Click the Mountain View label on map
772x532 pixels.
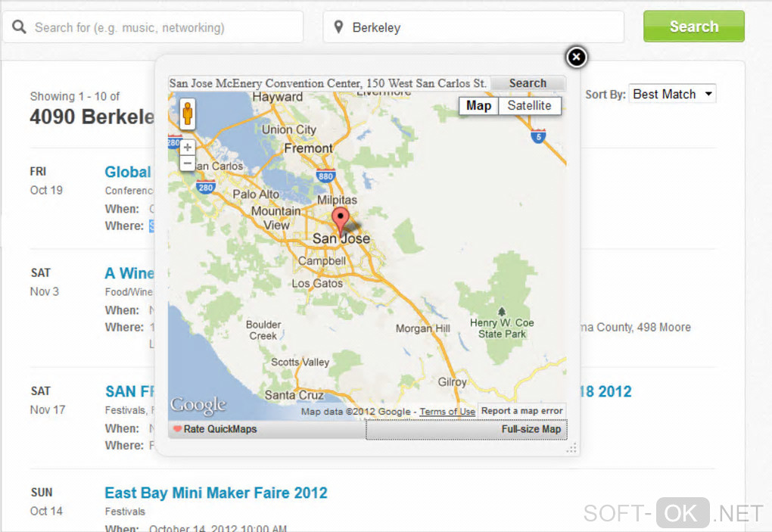(x=275, y=218)
